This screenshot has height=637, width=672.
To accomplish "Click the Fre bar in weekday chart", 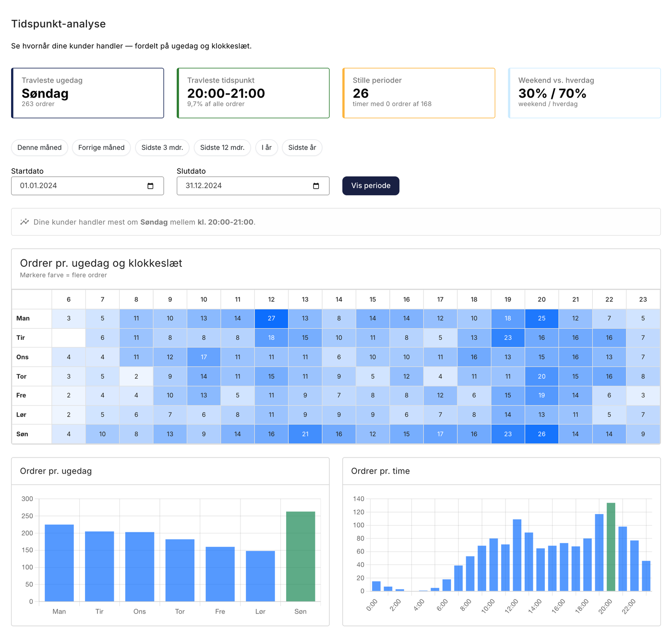I will (220, 574).
